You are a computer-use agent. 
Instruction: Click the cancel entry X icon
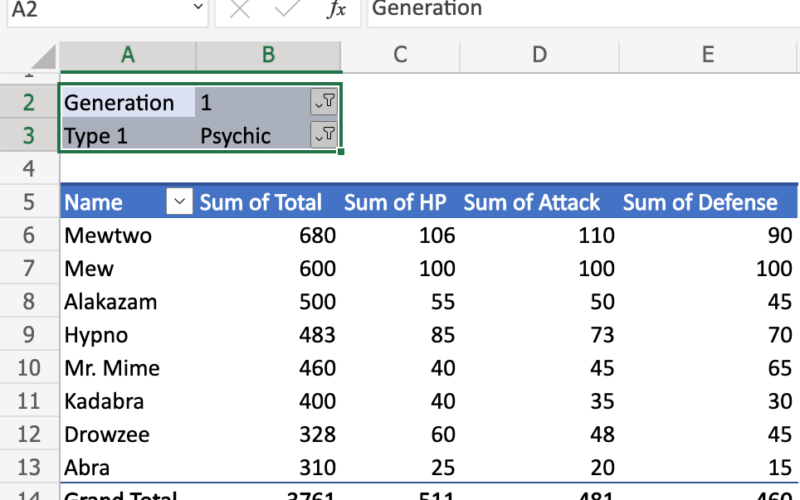pos(239,9)
